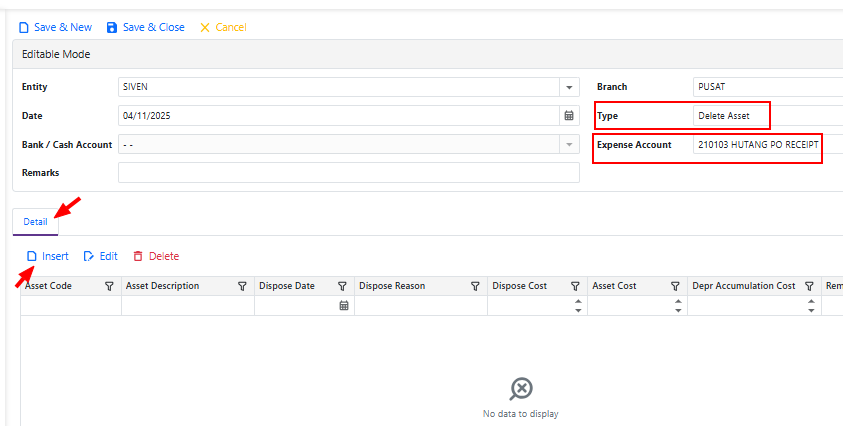Open the Entity dropdown arrow

(569, 87)
